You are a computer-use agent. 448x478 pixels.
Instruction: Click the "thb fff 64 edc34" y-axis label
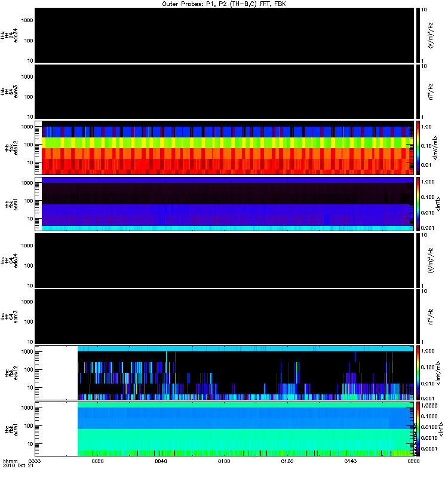9,35
